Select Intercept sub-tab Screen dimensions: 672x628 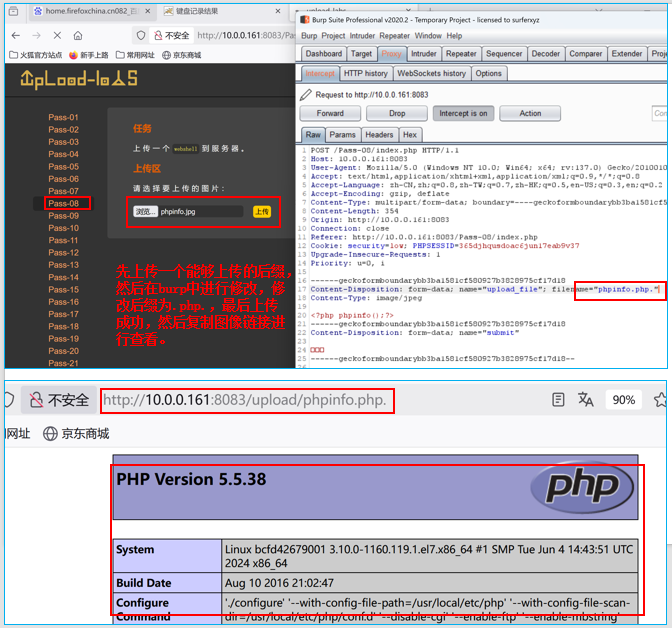click(x=320, y=74)
